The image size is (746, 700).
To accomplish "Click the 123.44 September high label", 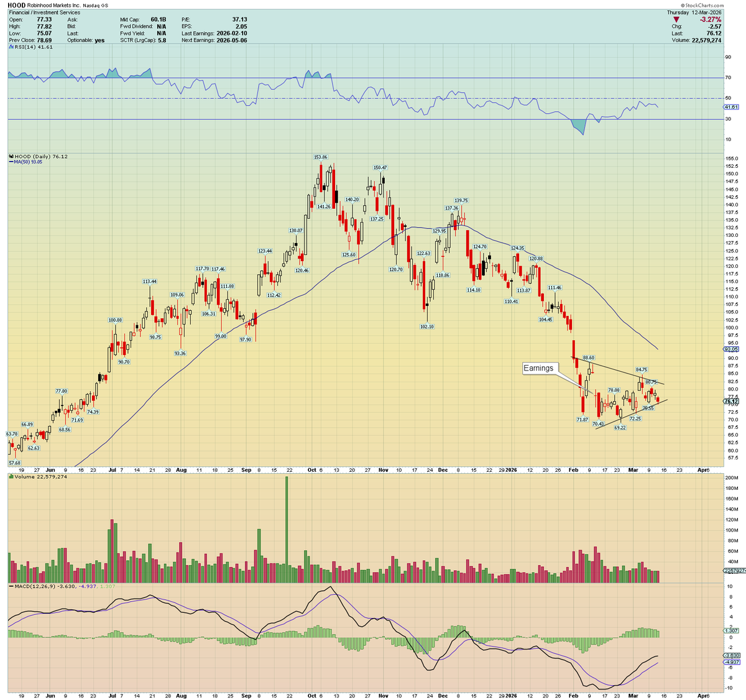I will (x=265, y=251).
